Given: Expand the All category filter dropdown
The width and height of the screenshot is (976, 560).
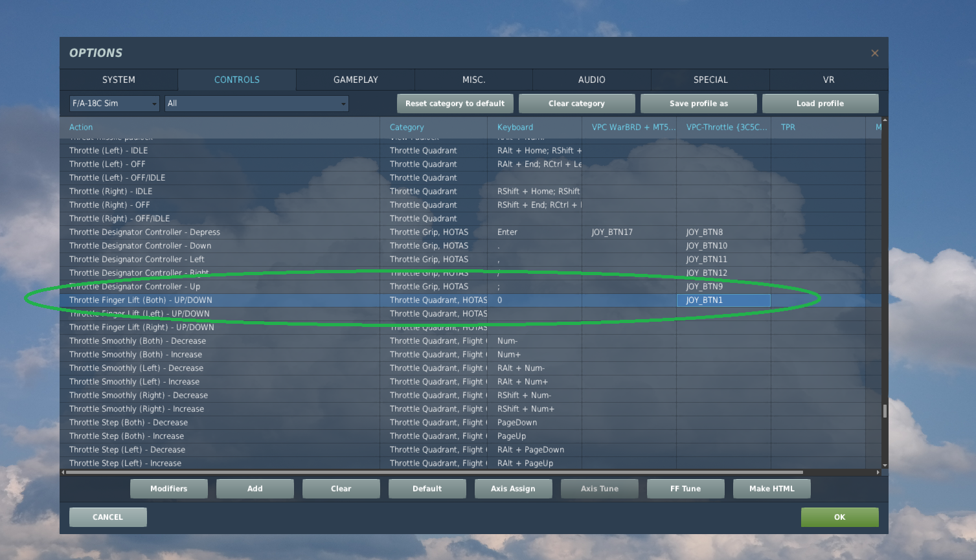Looking at the screenshot, I should pos(256,104).
